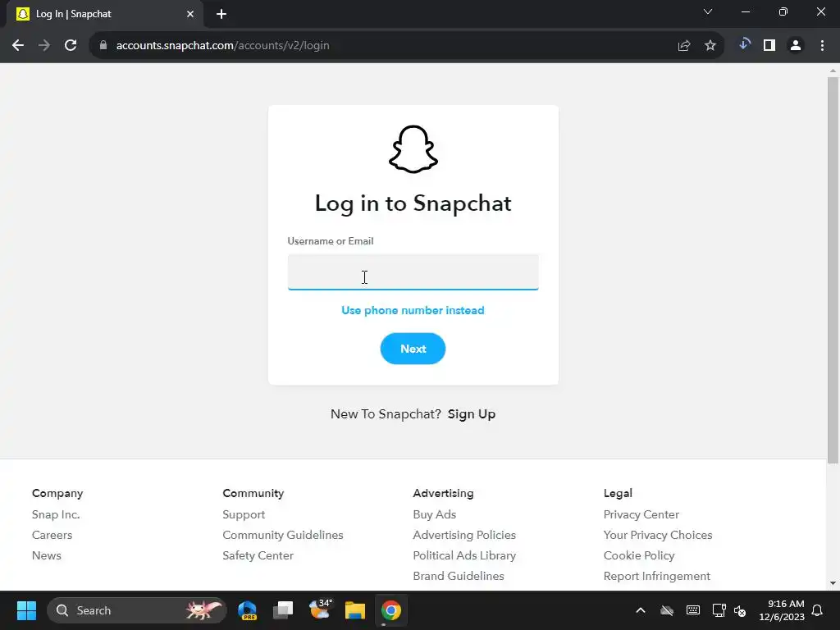Click the page vertical scrollbar thumb
This screenshot has height=630, width=840.
pyautogui.click(x=833, y=270)
